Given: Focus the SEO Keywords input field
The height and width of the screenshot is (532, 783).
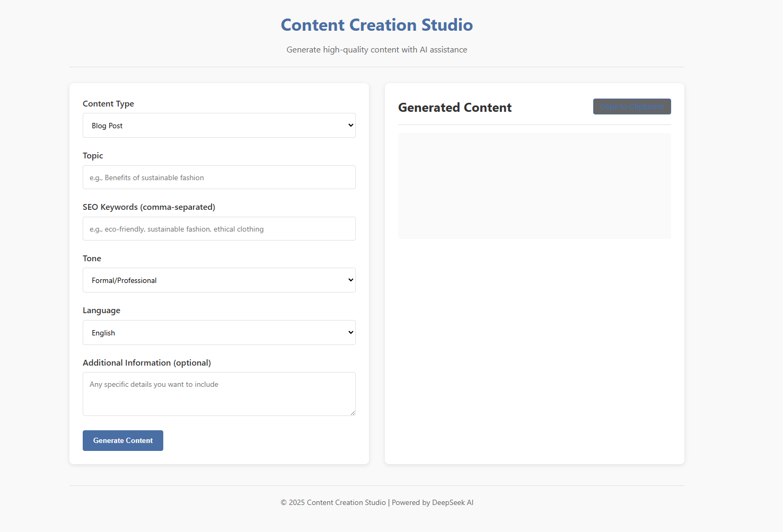Looking at the screenshot, I should pyautogui.click(x=218, y=229).
